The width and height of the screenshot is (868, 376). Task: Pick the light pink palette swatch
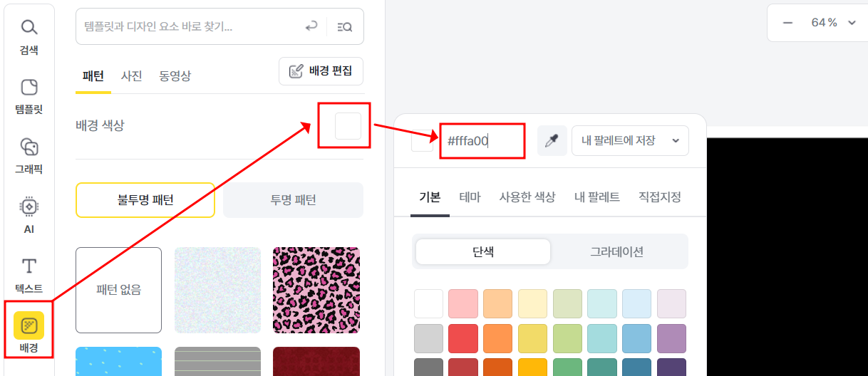[x=463, y=303]
